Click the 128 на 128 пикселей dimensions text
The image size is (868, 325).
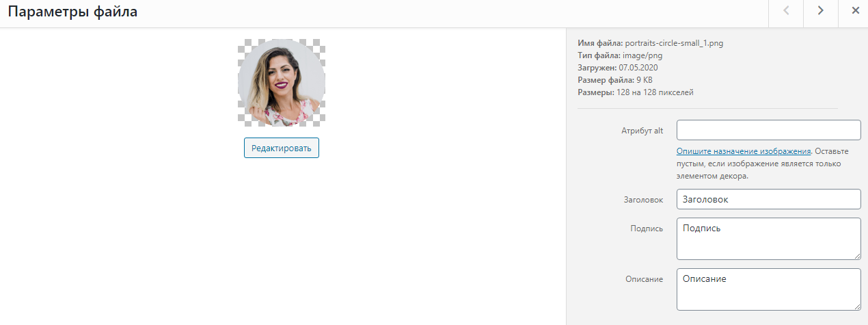point(655,92)
